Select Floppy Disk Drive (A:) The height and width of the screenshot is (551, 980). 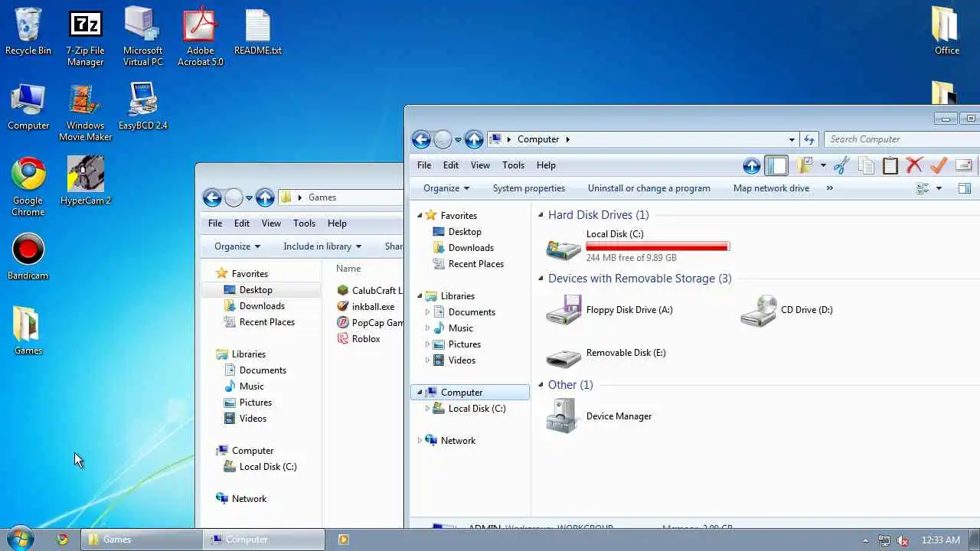pos(611,310)
